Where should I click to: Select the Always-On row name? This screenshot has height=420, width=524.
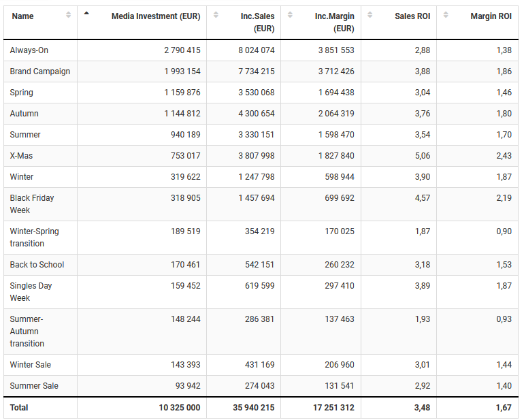point(29,50)
